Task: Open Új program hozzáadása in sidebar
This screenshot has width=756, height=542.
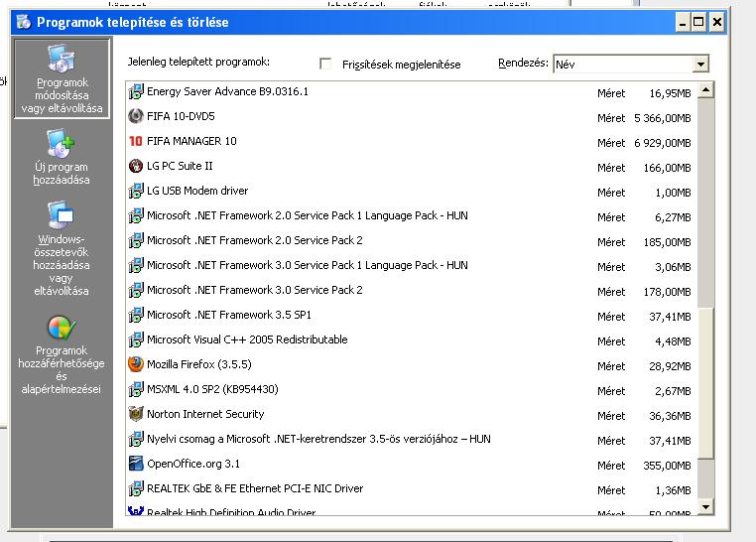Action: tap(62, 157)
